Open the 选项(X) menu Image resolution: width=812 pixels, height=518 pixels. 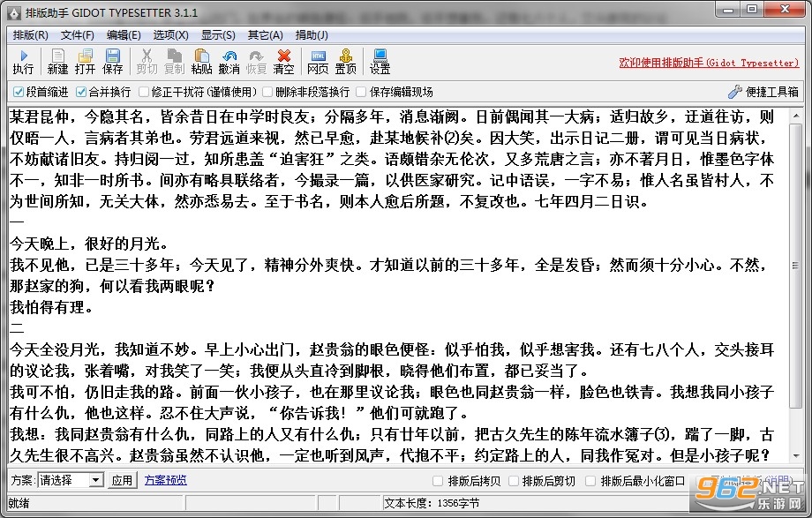click(170, 35)
